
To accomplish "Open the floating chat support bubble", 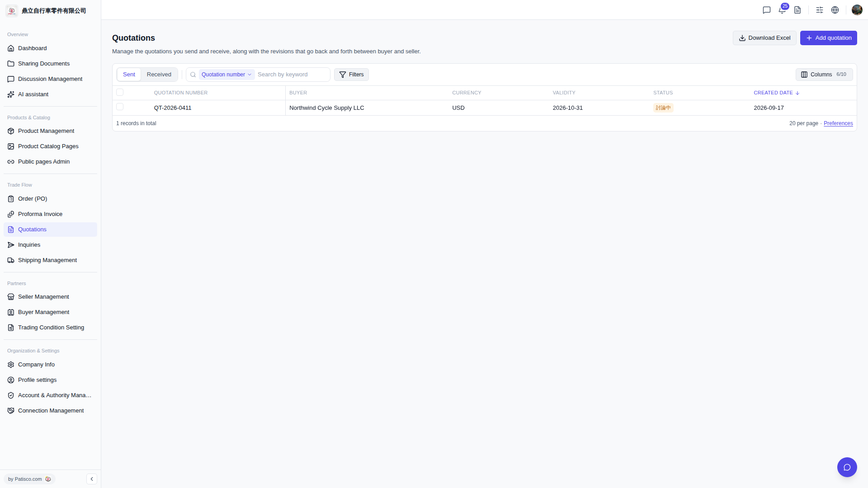I will point(847,467).
